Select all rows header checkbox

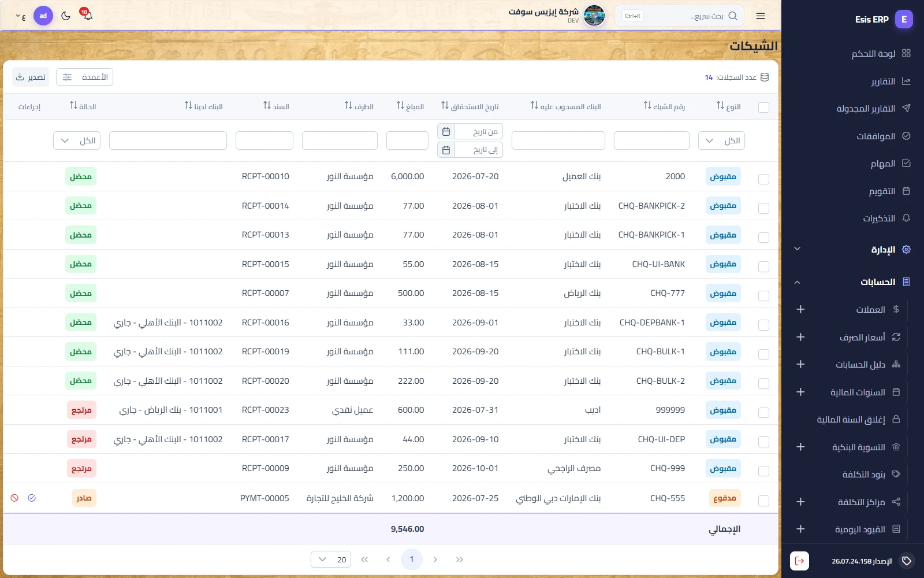point(763,108)
